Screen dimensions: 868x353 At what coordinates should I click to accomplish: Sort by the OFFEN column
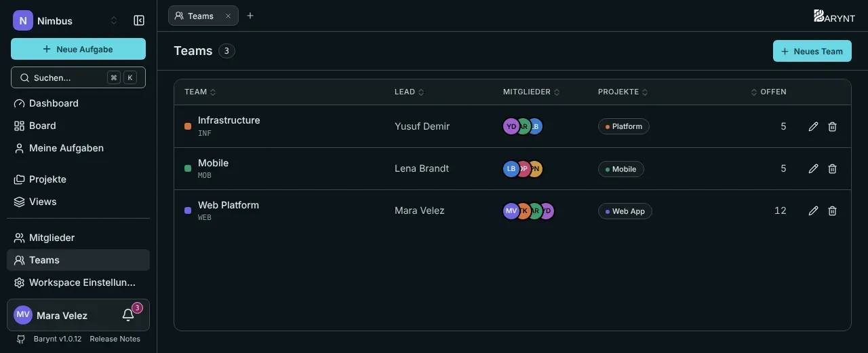[769, 92]
